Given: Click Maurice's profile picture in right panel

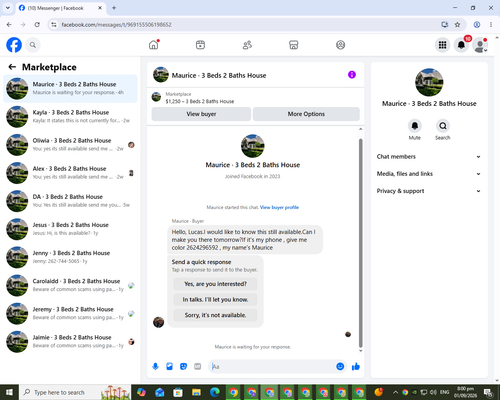Looking at the screenshot, I should (x=429, y=82).
